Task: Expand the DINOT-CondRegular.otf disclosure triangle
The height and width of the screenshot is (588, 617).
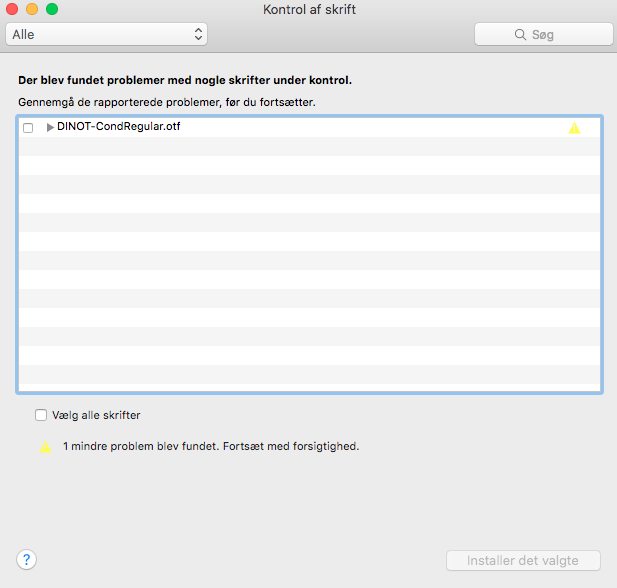Action: tap(50, 127)
